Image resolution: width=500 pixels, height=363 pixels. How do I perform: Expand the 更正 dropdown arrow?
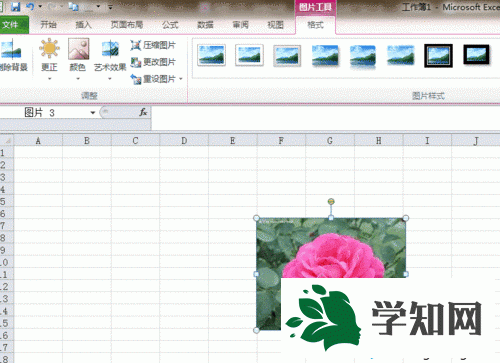[50, 79]
